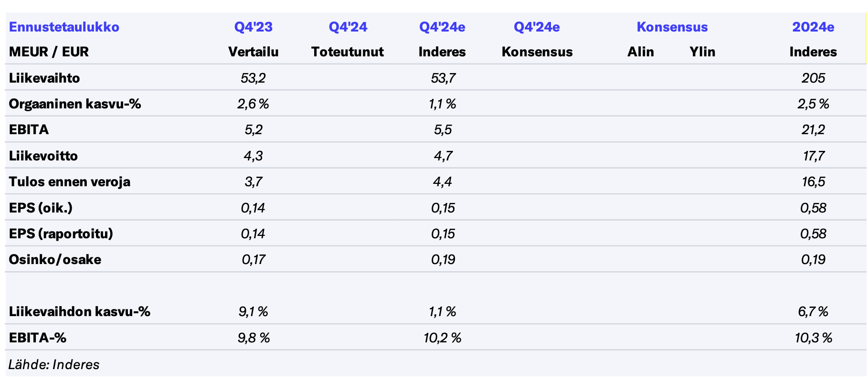Click the Q4'24 Toteutunut column header
Screen dimensions: 868x382
coord(348,27)
